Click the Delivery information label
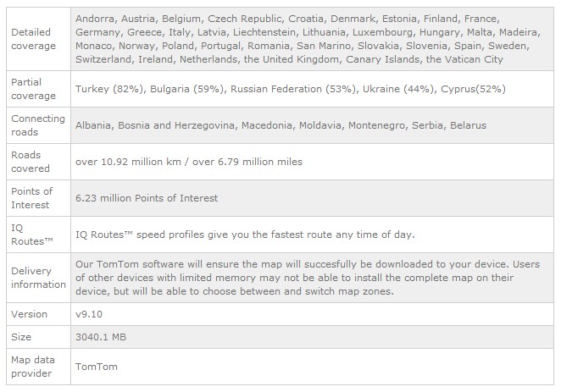 [x=38, y=278]
